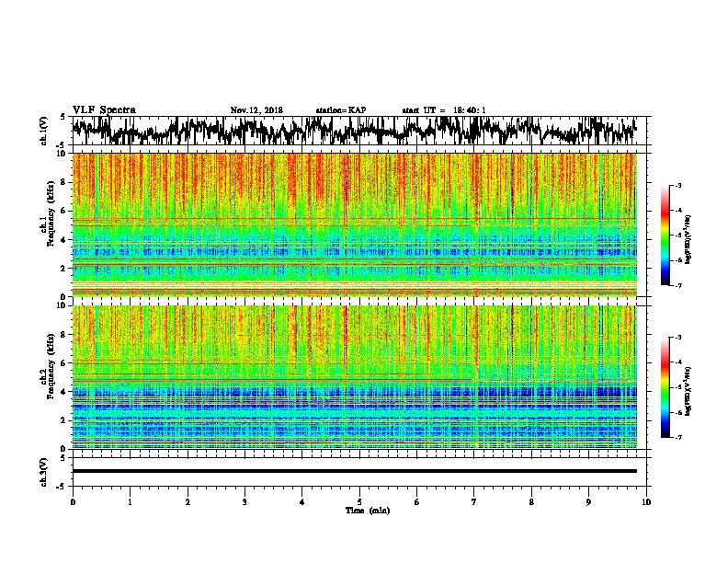Click the "-7" label on ch.2 colorbar

pyautogui.click(x=677, y=437)
